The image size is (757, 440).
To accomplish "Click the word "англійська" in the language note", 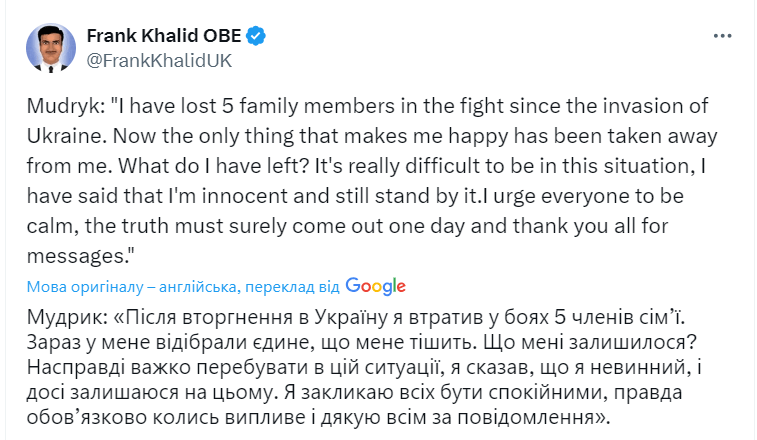I will 198,287.
